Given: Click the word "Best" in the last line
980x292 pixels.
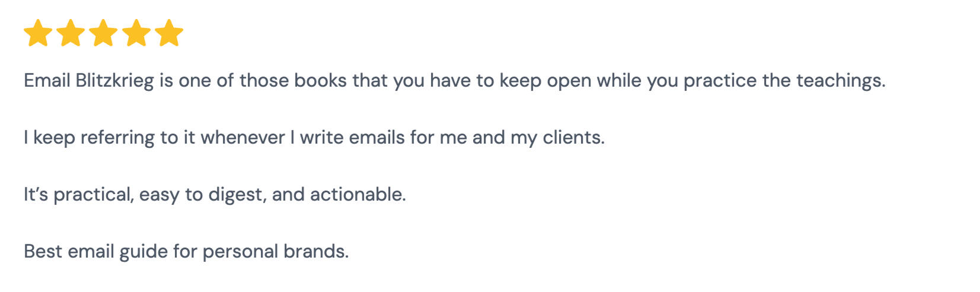Looking at the screenshot, I should (x=43, y=252).
